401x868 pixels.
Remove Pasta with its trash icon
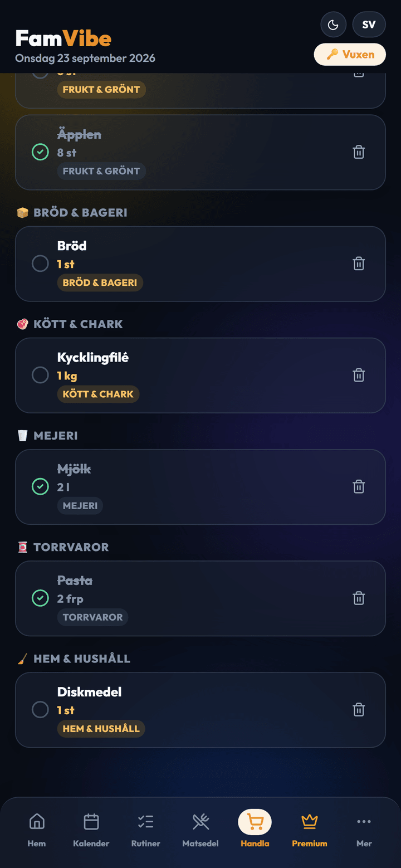[359, 598]
